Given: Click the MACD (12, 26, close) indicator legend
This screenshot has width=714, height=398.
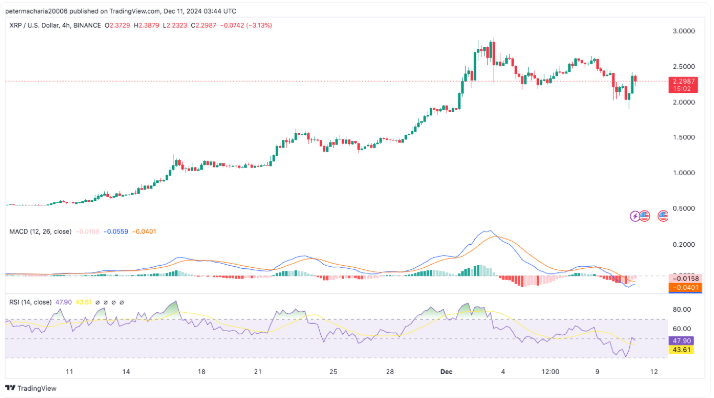Looking at the screenshot, I should click(x=40, y=231).
